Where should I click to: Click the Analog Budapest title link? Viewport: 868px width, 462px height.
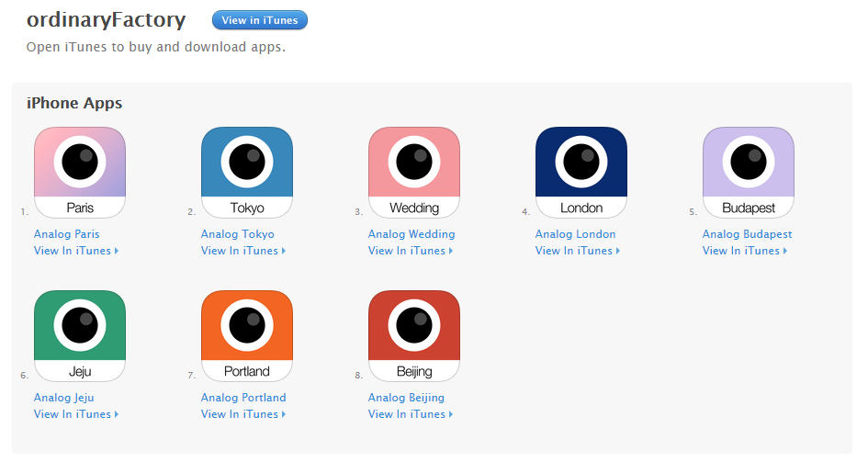coord(748,234)
